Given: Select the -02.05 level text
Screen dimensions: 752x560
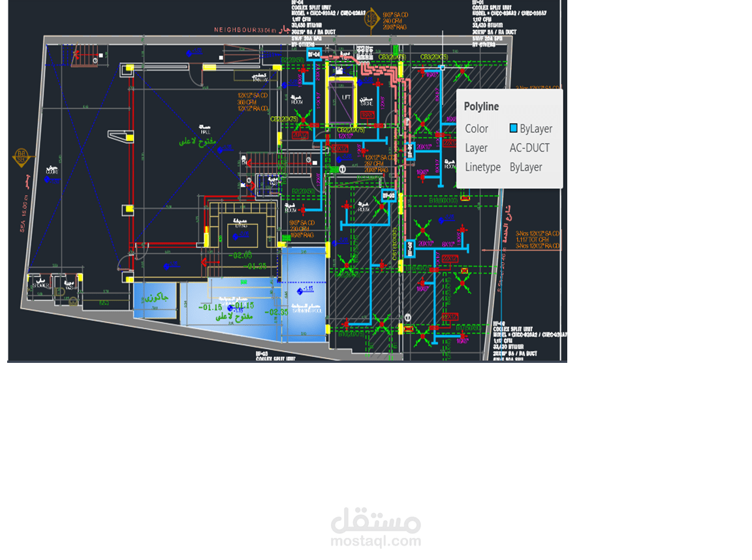Looking at the screenshot, I should coord(240,255).
